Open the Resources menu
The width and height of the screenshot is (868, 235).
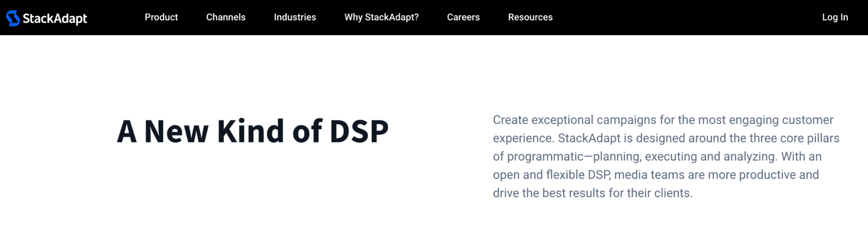click(x=530, y=17)
